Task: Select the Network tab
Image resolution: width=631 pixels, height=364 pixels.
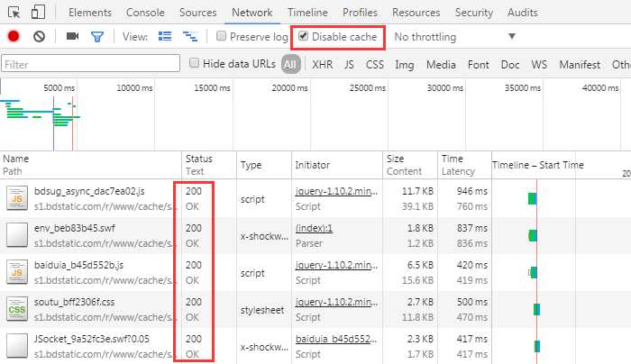Action: [x=251, y=13]
